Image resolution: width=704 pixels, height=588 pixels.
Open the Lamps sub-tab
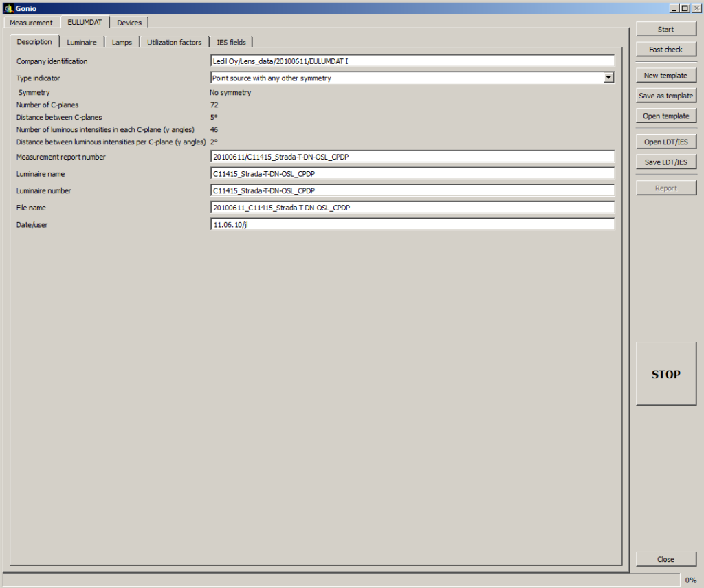tap(122, 42)
